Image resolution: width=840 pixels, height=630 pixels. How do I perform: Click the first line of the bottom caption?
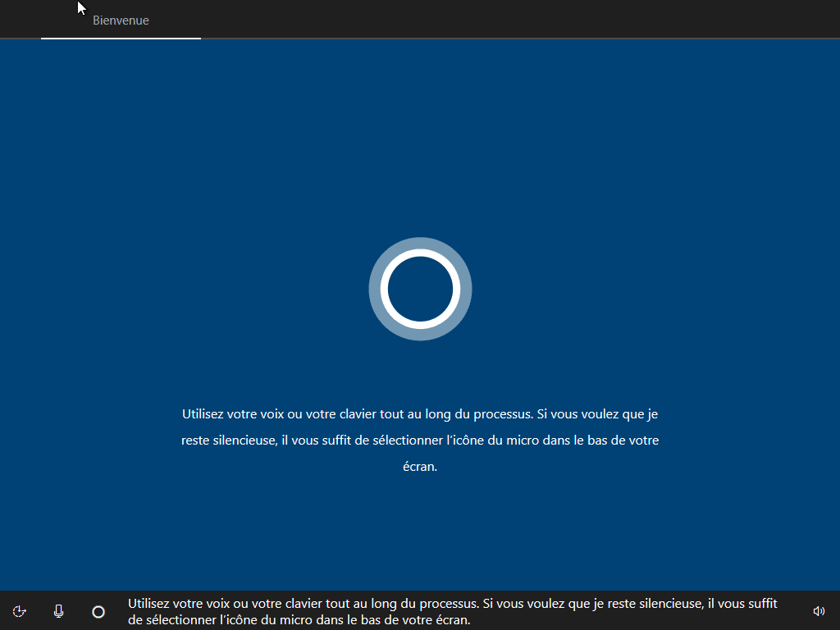click(453, 604)
